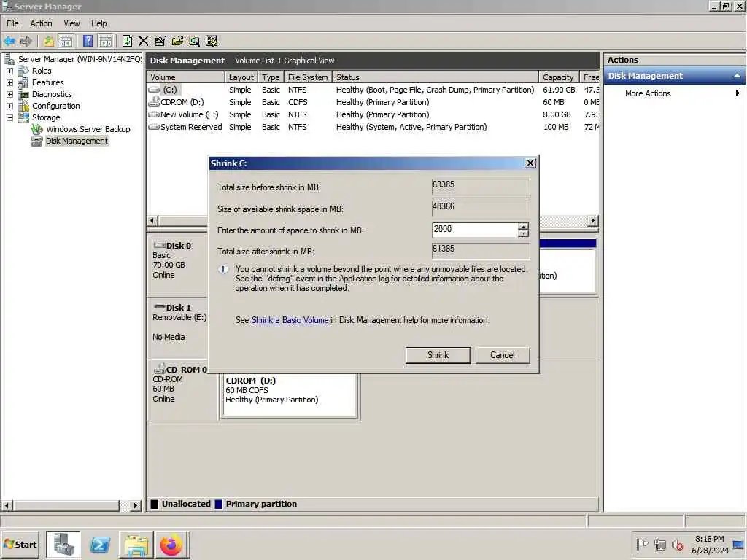Open the Help menu
The width and height of the screenshot is (747, 560).
[99, 23]
